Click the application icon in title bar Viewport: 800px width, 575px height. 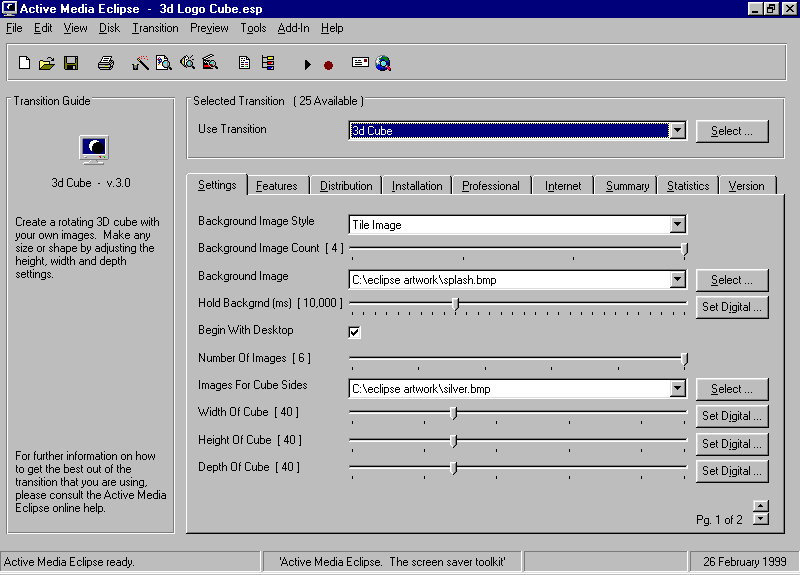pyautogui.click(x=9, y=9)
